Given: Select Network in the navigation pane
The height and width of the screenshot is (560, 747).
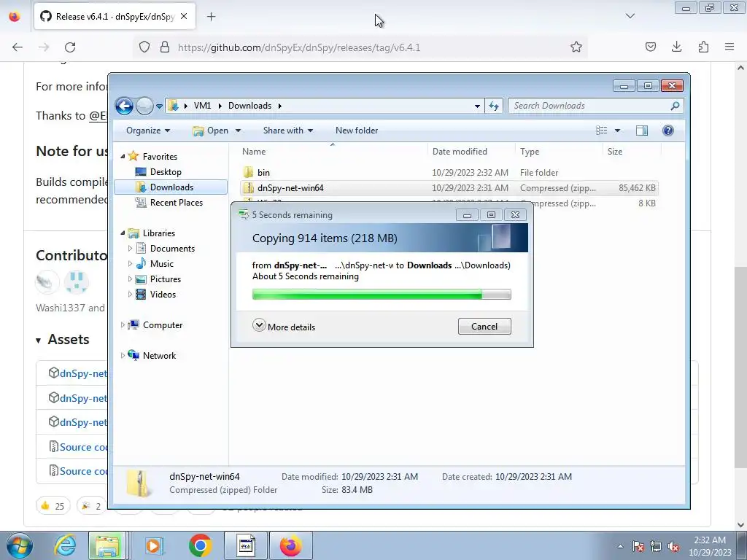Looking at the screenshot, I should (159, 356).
